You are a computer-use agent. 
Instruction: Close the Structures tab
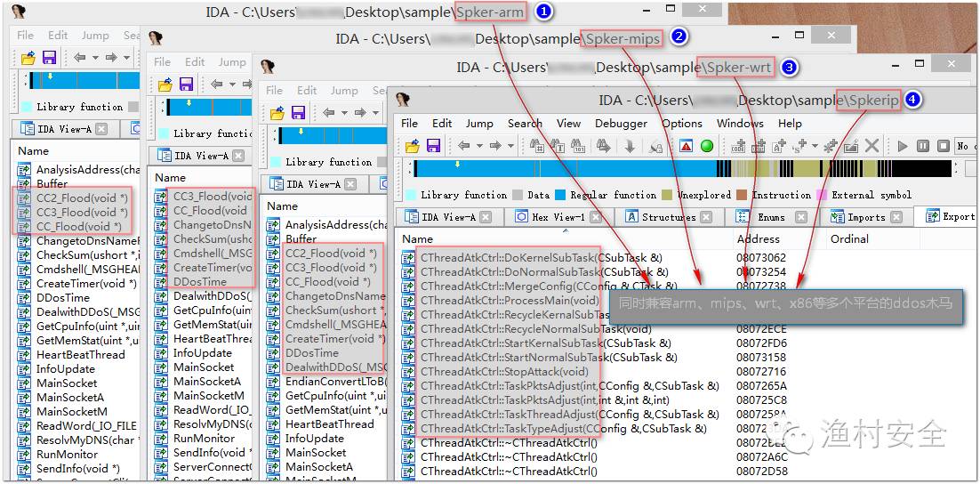click(x=705, y=216)
